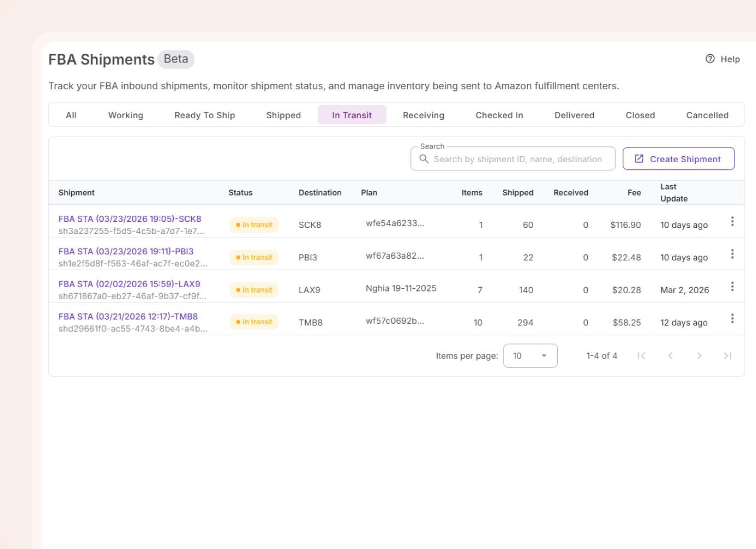Screen dimensions: 756x549
Task: Open the FBA STA SCK8 shipment link
Action: pyautogui.click(x=130, y=219)
